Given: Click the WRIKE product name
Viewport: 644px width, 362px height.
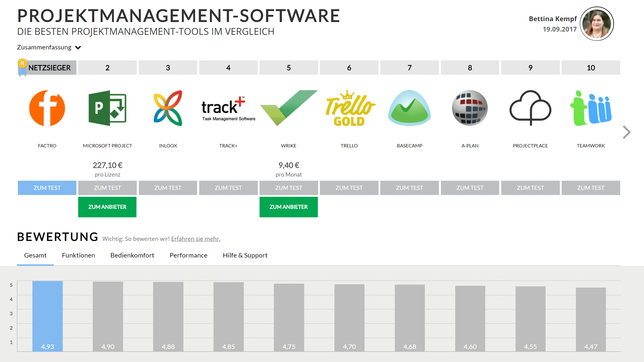Looking at the screenshot, I should pyautogui.click(x=289, y=146).
